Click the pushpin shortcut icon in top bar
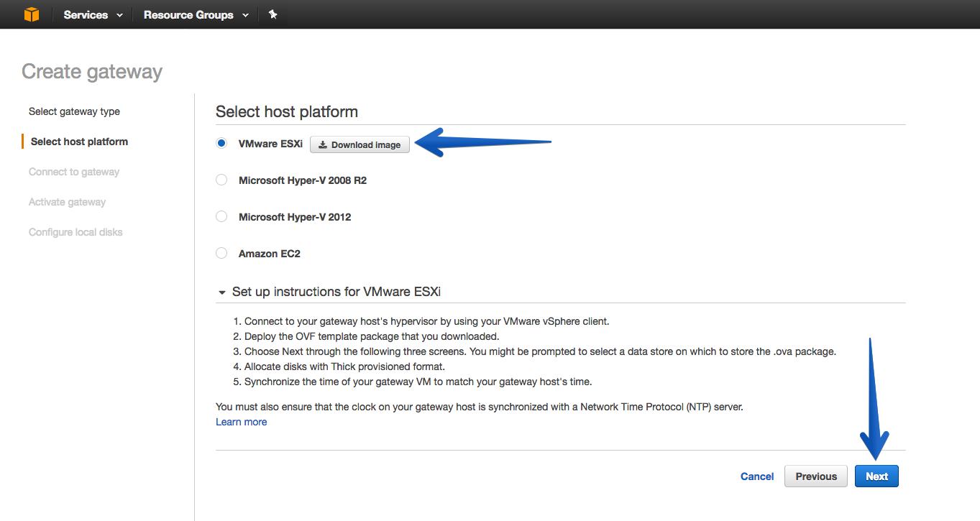The image size is (980, 521). click(273, 14)
